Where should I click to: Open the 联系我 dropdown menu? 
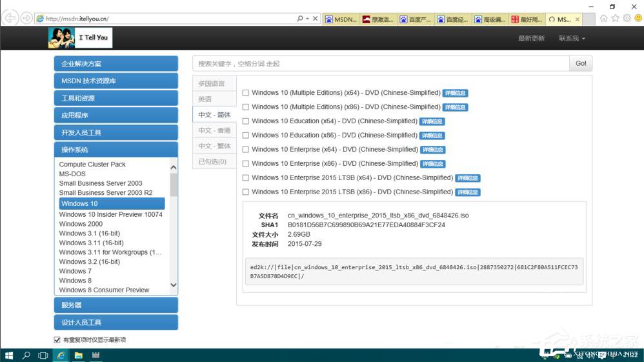pos(572,38)
